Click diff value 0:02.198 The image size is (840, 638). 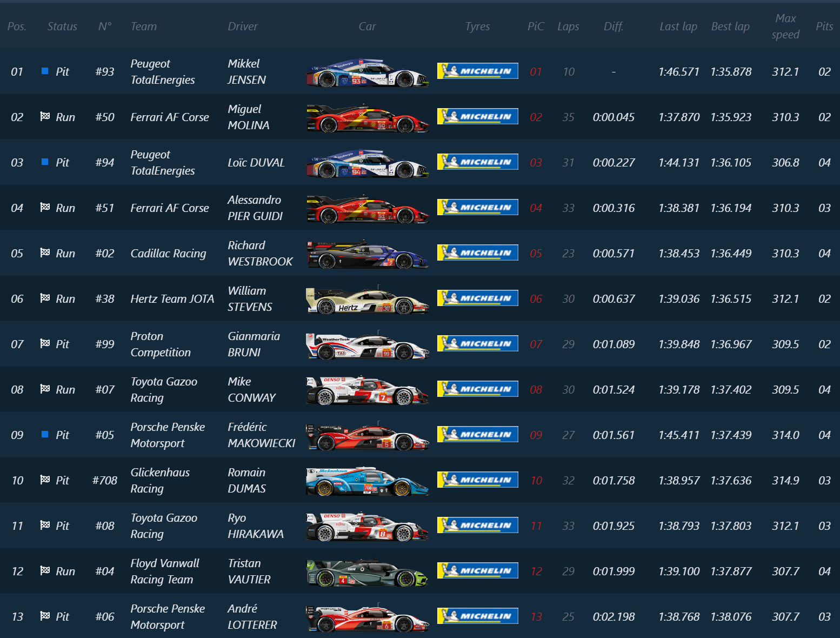click(x=614, y=616)
